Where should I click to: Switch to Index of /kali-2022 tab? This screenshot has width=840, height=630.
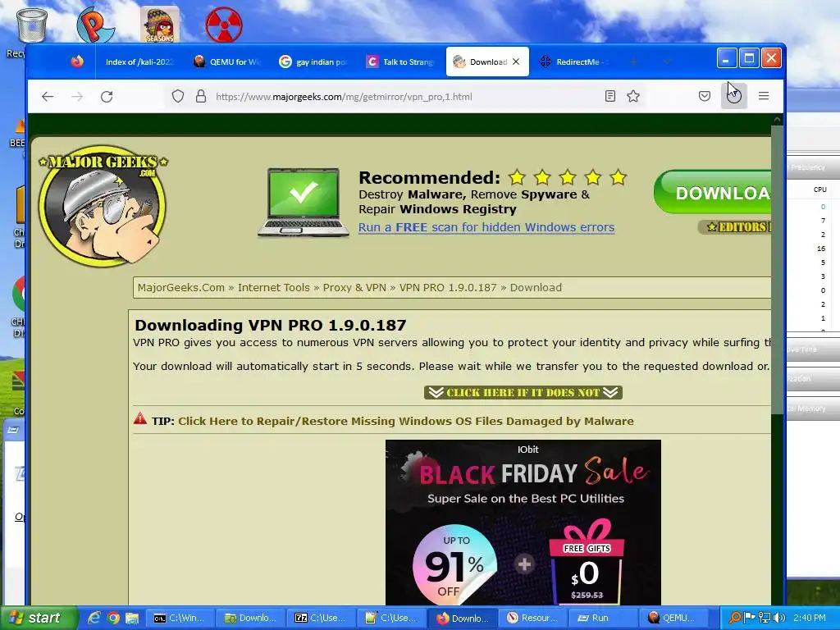(x=139, y=62)
